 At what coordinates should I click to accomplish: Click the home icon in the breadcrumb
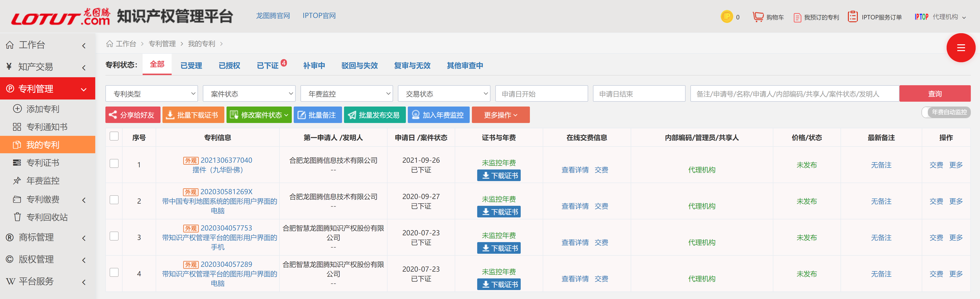coord(110,44)
